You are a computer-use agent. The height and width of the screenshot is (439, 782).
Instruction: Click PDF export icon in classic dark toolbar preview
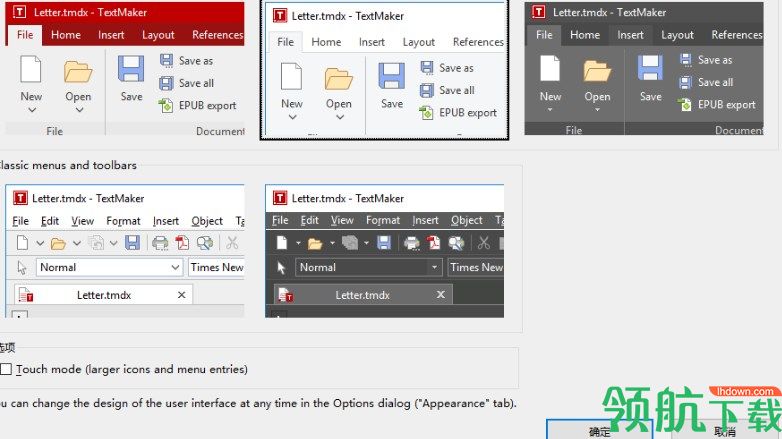[433, 243]
